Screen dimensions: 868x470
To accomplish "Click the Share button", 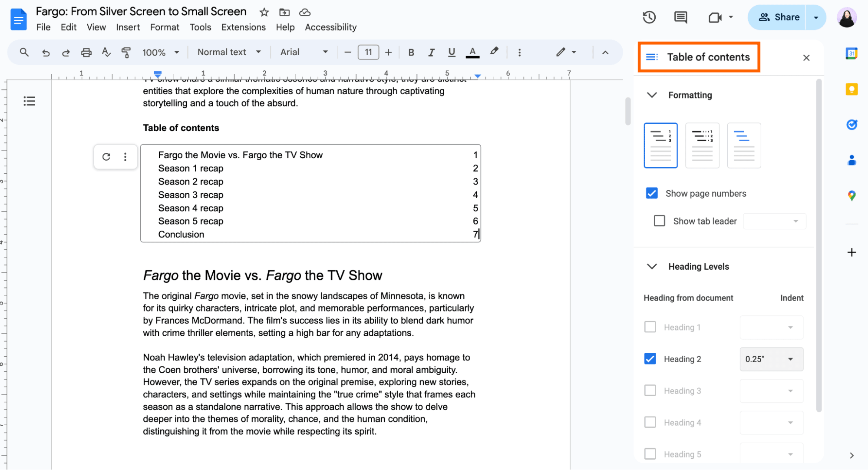I will tap(777, 17).
